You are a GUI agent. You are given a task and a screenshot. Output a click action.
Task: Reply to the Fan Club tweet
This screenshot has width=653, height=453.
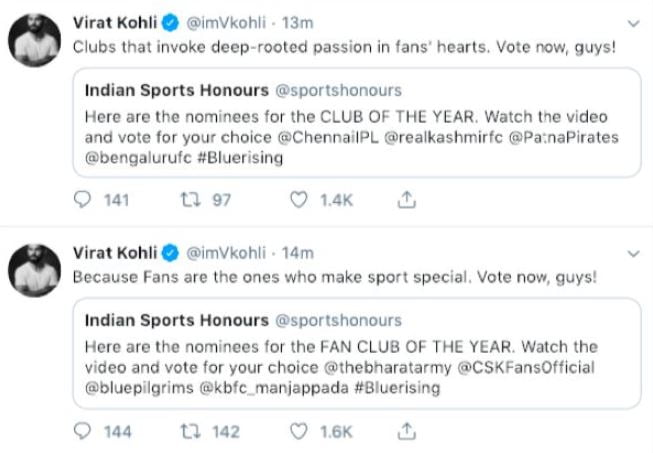click(85, 431)
